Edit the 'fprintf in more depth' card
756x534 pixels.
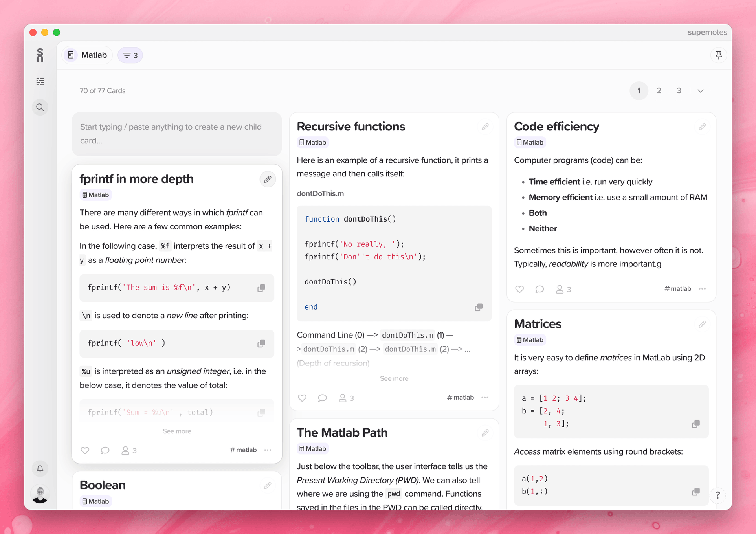click(268, 179)
